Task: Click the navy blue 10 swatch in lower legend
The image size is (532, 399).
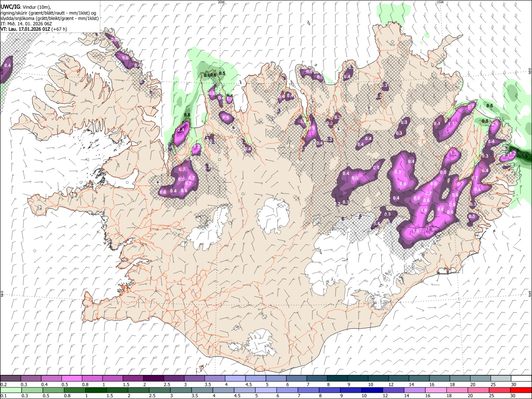Action: tap(372, 390)
